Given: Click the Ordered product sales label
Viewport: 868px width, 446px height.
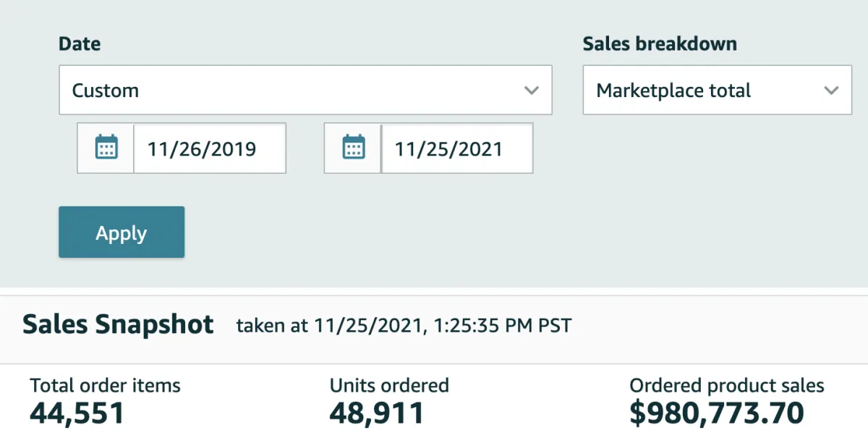Looking at the screenshot, I should tap(726, 385).
